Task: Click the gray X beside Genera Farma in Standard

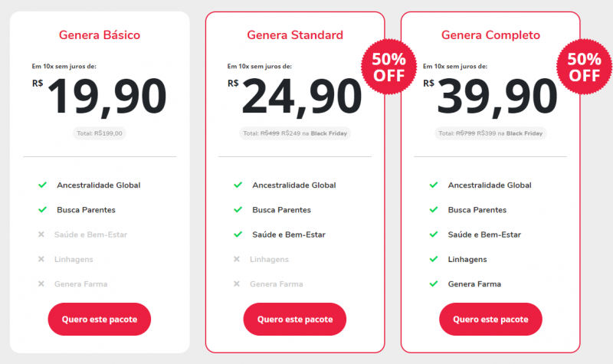Action: point(238,284)
